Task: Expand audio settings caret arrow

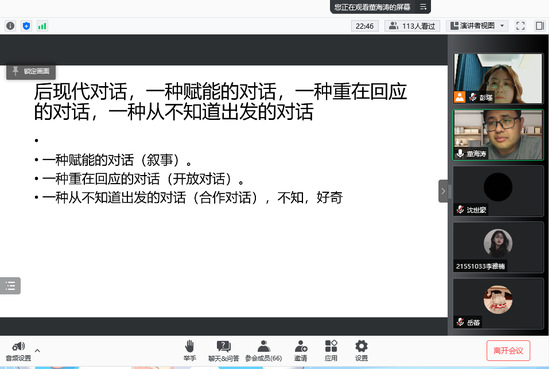Action: (37, 350)
